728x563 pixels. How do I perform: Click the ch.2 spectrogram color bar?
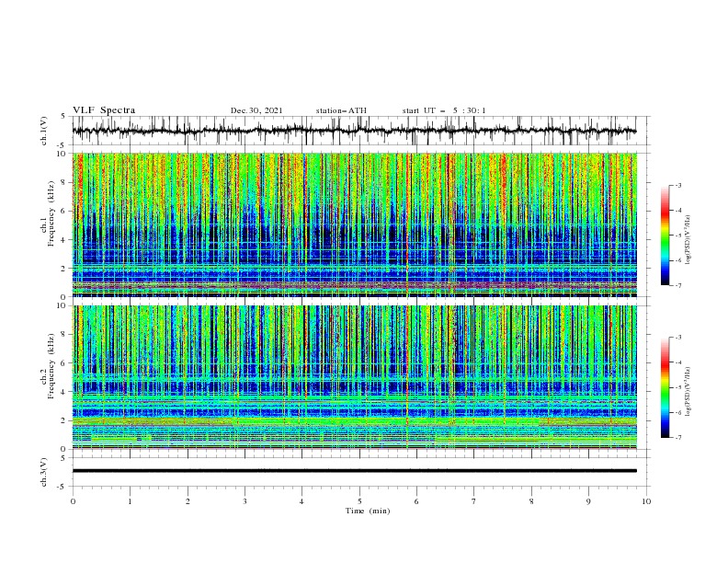point(665,387)
